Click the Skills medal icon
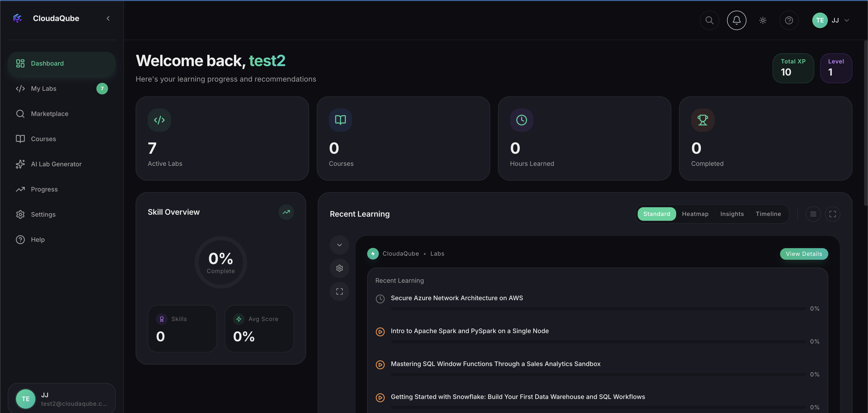The image size is (868, 413). pos(162,319)
